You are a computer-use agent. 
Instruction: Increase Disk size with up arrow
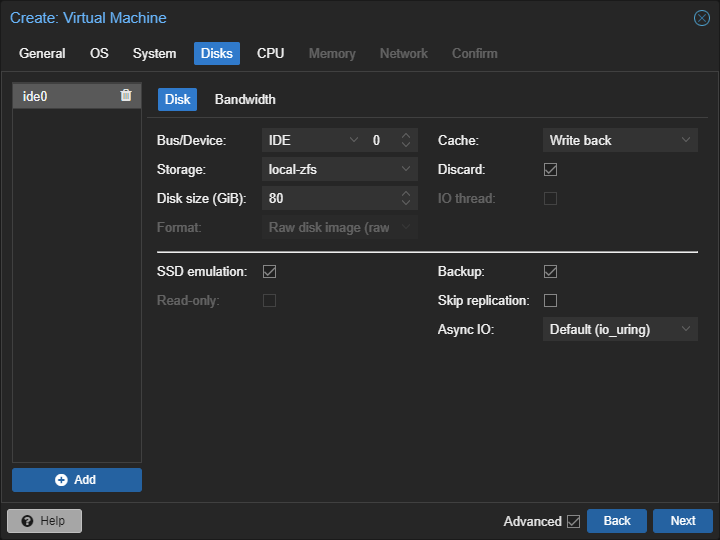pyautogui.click(x=405, y=194)
